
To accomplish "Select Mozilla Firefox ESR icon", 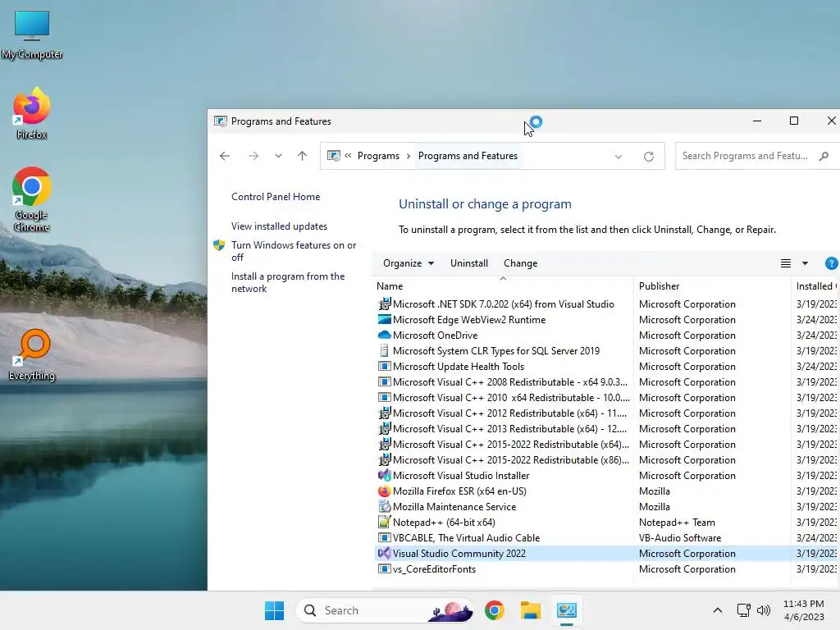I will pos(384,491).
